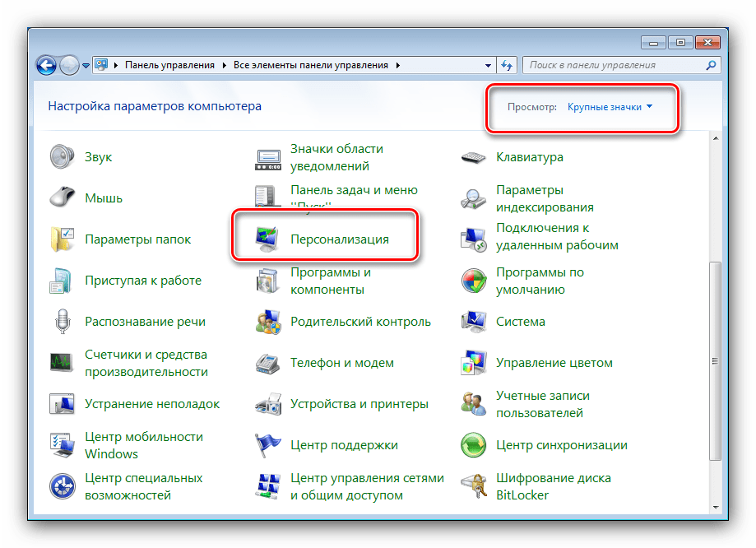The width and height of the screenshot is (756, 548).
Task: Expand the Крупные значки view dropdown
Action: (x=610, y=107)
